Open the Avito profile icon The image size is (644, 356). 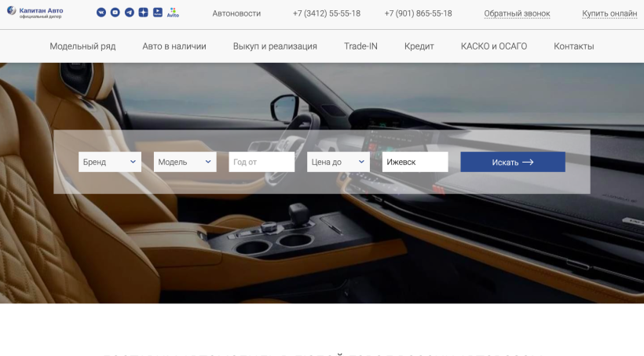coord(173,13)
